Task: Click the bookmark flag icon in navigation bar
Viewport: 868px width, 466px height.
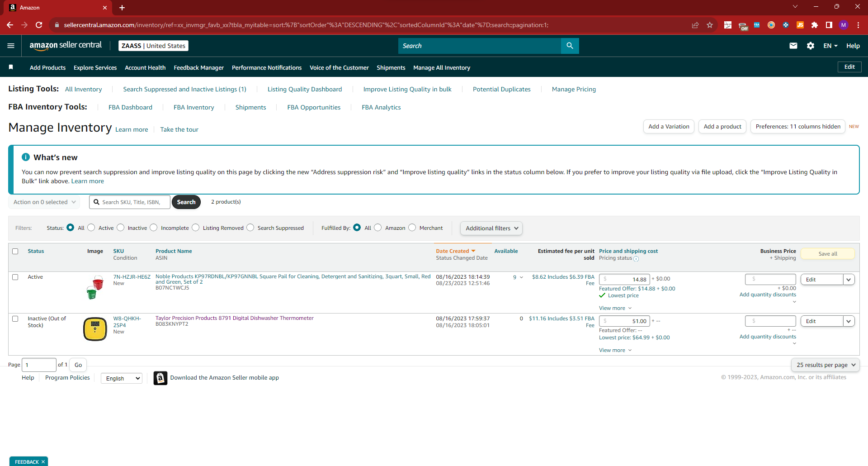Action: (11, 67)
